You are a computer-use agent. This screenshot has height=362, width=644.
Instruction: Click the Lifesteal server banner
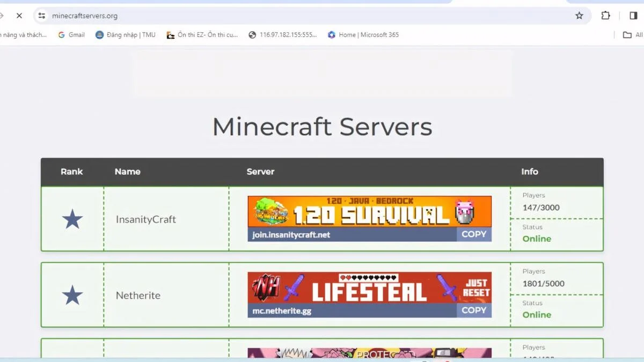369,287
